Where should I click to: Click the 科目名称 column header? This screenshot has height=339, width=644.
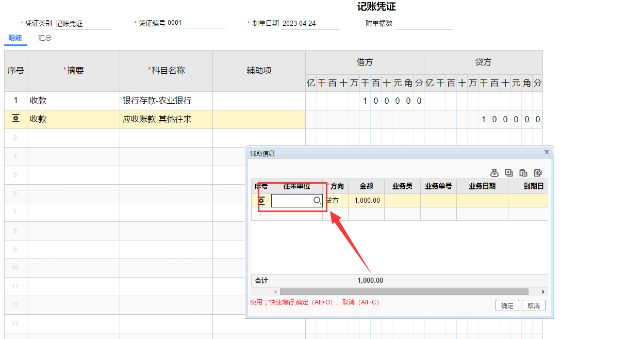[x=166, y=71]
